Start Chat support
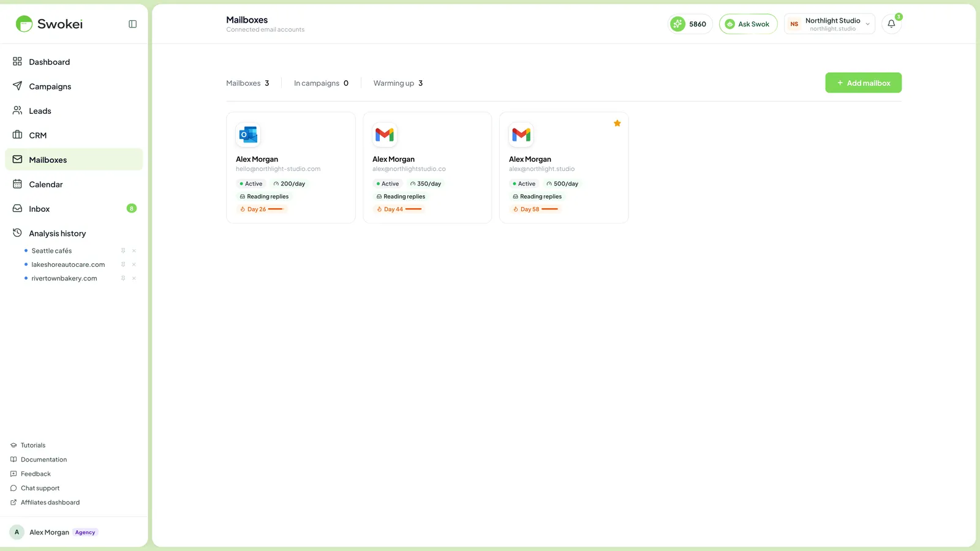 (x=35, y=488)
